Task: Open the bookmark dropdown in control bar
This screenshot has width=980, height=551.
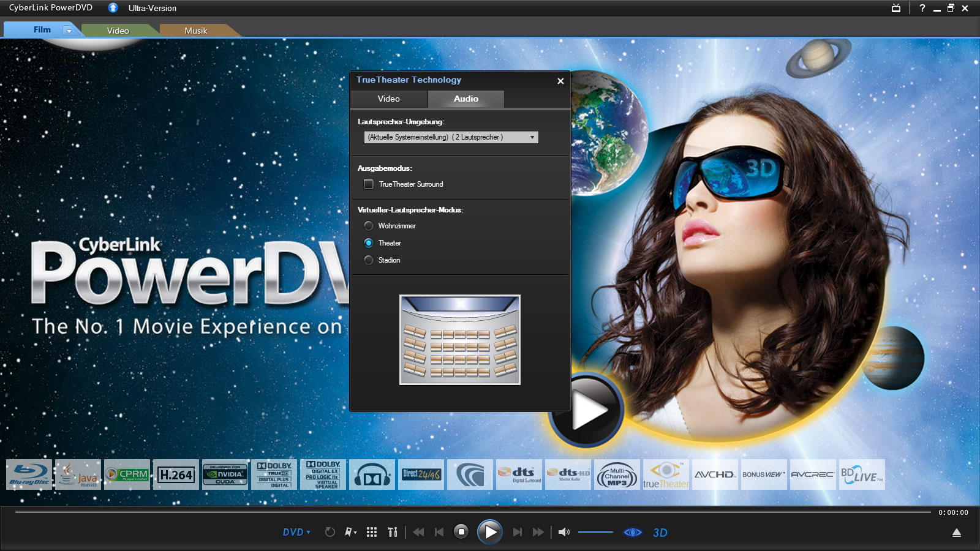Action: [x=350, y=532]
